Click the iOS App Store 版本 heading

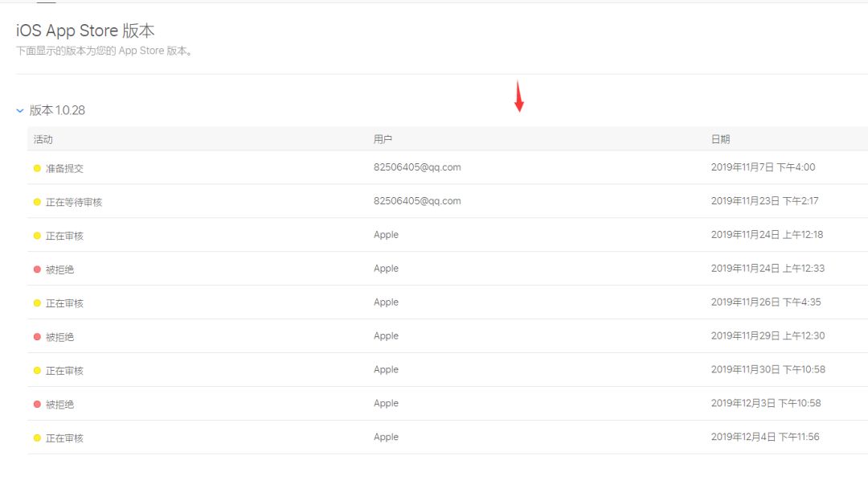[x=85, y=31]
